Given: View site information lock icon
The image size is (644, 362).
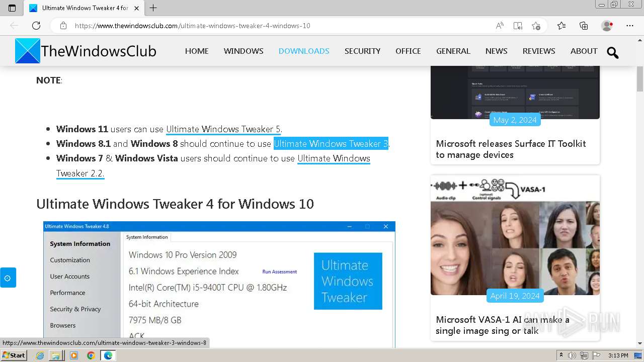Looking at the screenshot, I should [x=63, y=26].
